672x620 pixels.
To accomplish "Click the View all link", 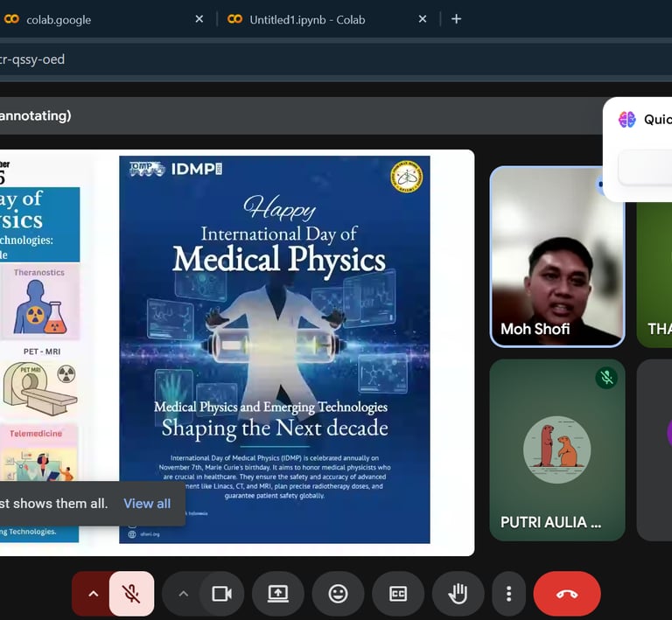I will pyautogui.click(x=147, y=504).
